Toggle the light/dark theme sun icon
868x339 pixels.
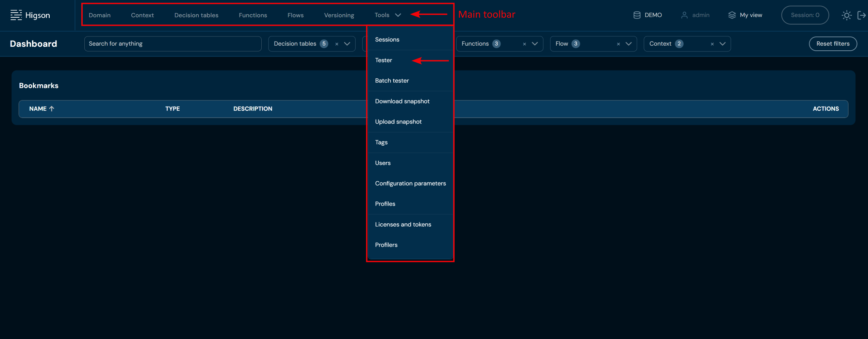point(846,15)
